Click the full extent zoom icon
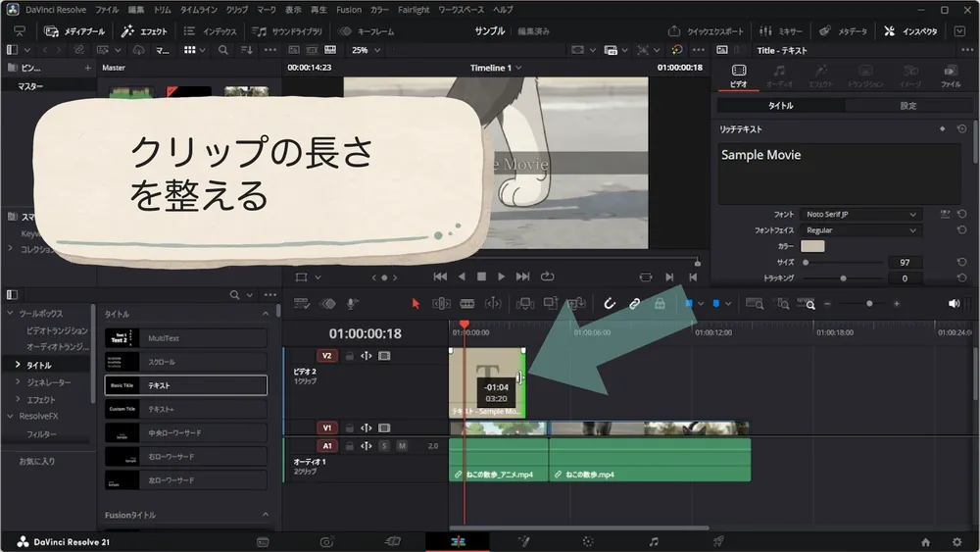 click(755, 304)
